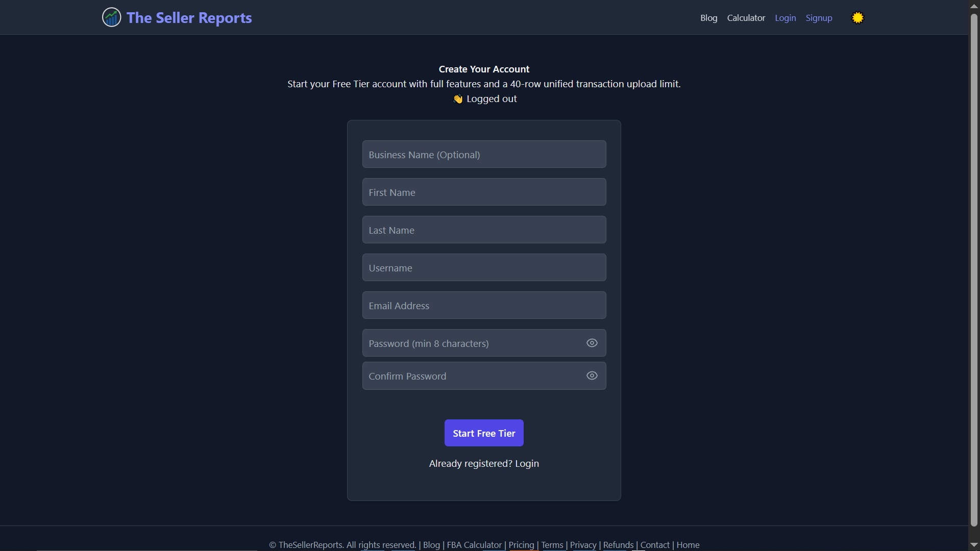
Task: Show password using the Password field eye icon
Action: click(x=592, y=343)
